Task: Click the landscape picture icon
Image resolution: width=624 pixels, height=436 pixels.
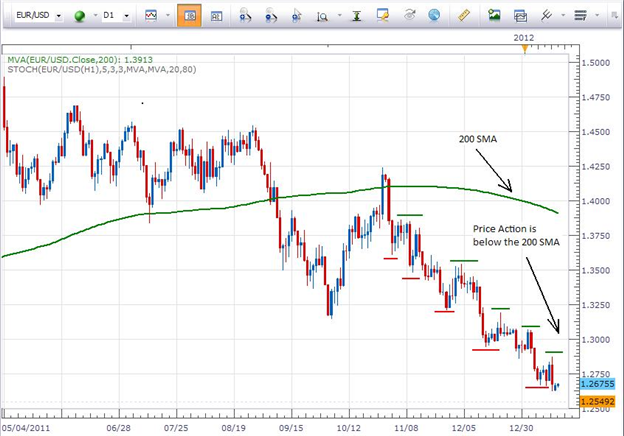Action: click(x=494, y=16)
